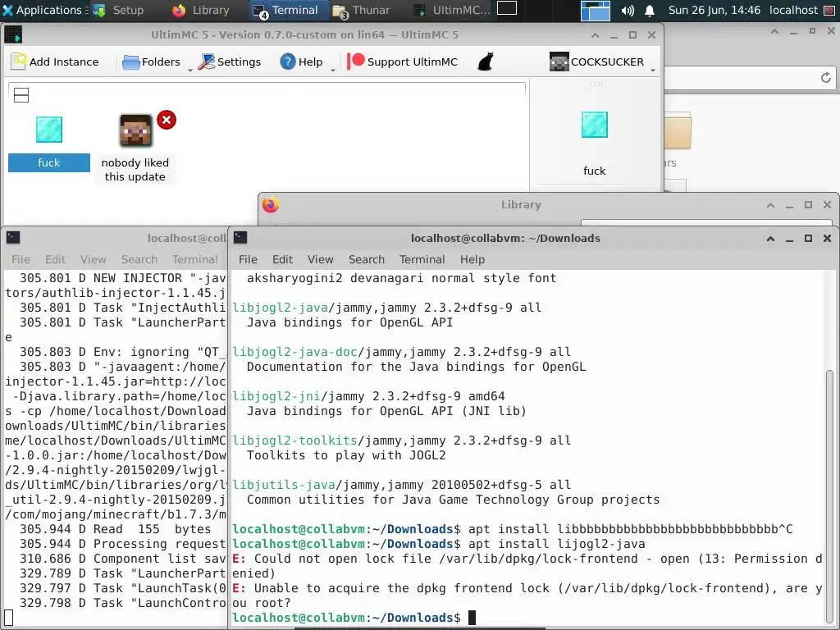
Task: Open the workspace switcher in panel
Action: [596, 10]
